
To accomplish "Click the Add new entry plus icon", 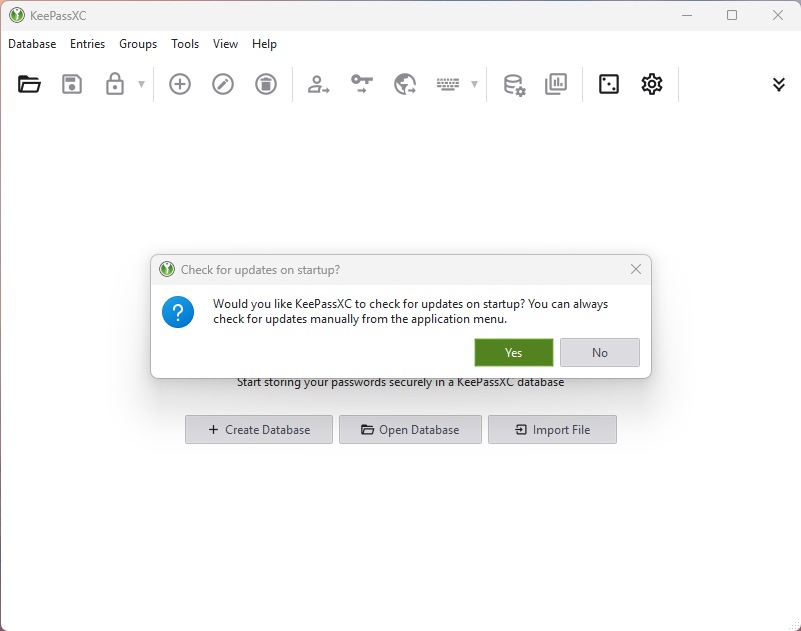I will tap(180, 84).
